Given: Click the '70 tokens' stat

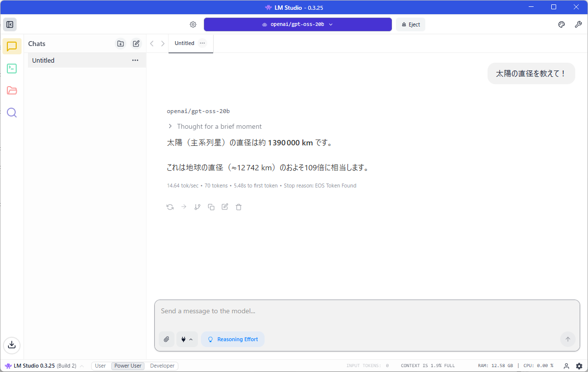Looking at the screenshot, I should pos(216,186).
